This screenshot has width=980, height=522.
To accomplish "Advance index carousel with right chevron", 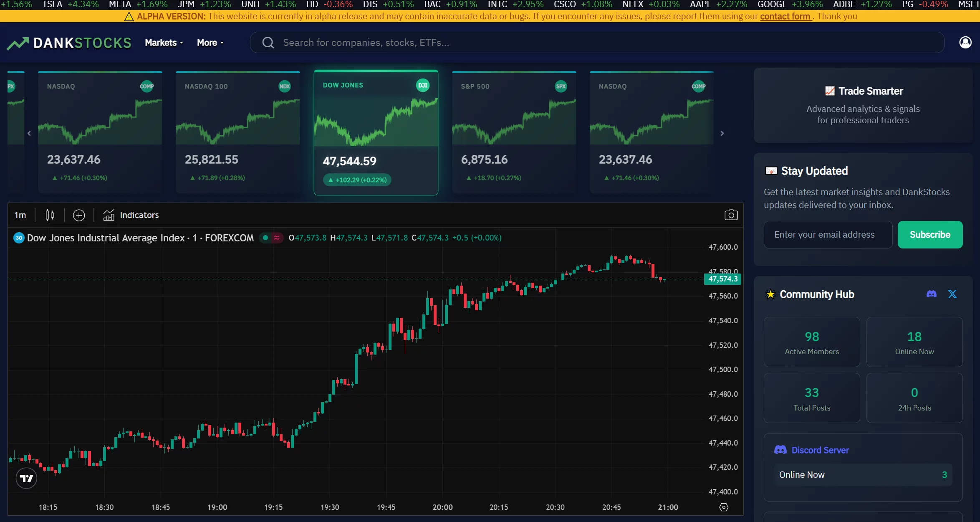I will click(x=722, y=133).
